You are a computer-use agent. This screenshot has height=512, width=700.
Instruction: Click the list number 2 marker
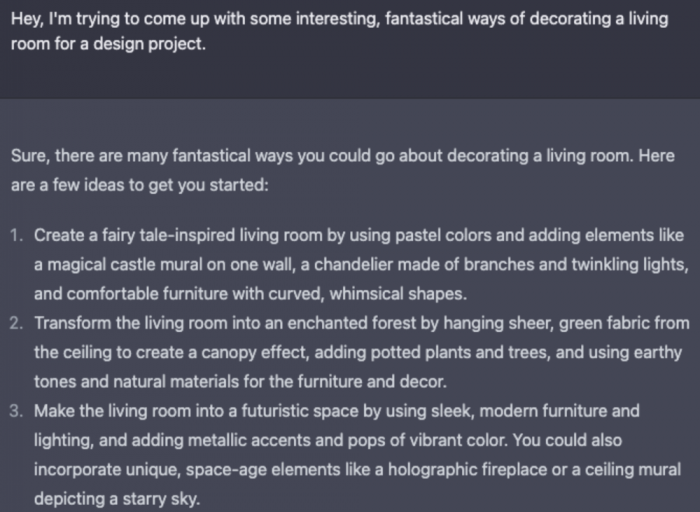17,324
